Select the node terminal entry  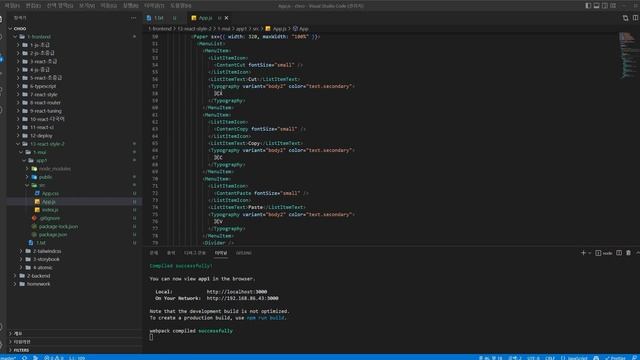click(604, 253)
